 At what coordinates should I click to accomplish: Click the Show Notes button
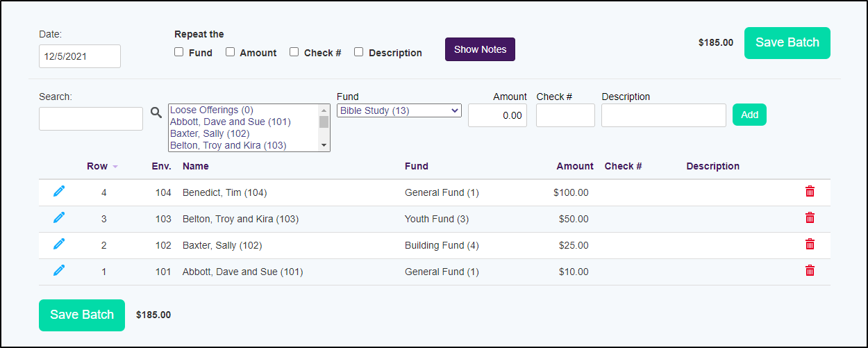[x=480, y=49]
